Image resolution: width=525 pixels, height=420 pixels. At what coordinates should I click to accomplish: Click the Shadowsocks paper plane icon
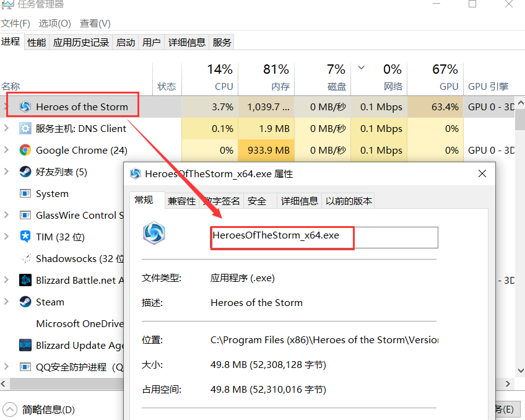pyautogui.click(x=25, y=258)
